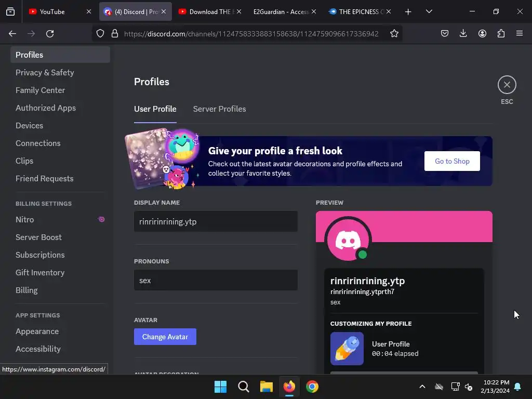Switch to the YouTube tab
The width and height of the screenshot is (532, 399).
(x=60, y=11)
